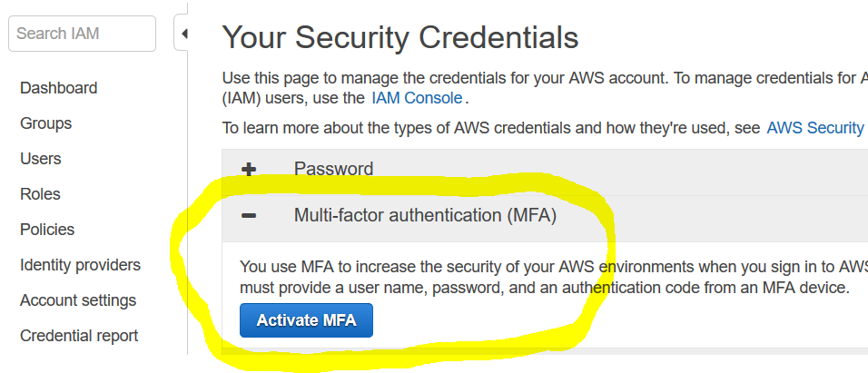Go to Dashboard in the sidebar
Viewport: 868px width, 373px height.
[x=58, y=88]
